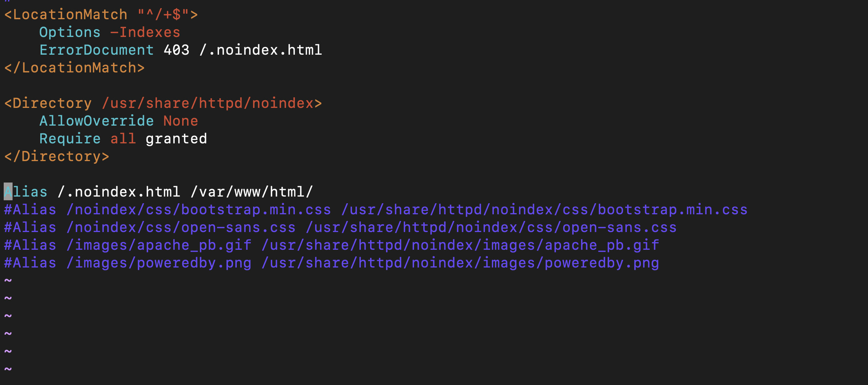Click '#Alias' on the apache_pb.gif line
Image resolution: width=868 pixels, height=385 pixels.
(x=30, y=245)
